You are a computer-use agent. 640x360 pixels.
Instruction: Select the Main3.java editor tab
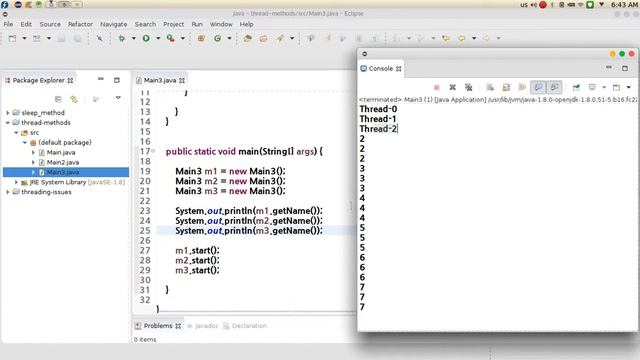click(160, 80)
